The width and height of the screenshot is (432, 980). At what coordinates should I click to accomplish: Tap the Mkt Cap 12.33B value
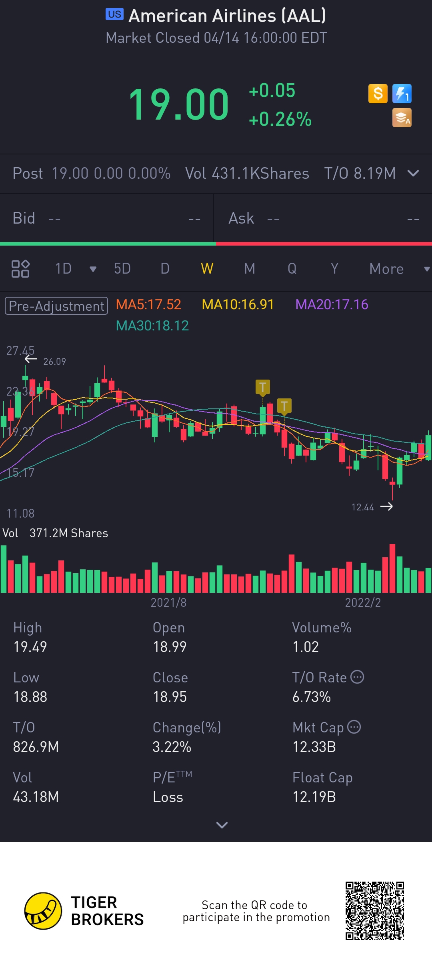pyautogui.click(x=314, y=747)
